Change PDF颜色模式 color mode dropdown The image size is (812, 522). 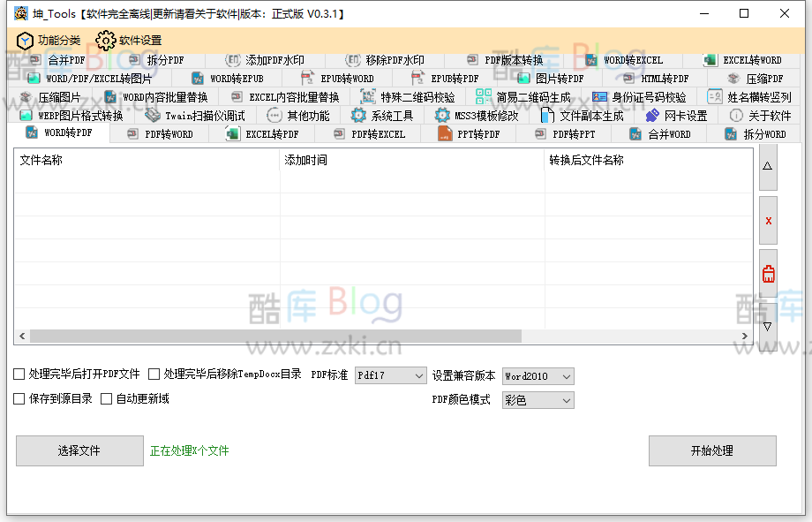coord(538,399)
